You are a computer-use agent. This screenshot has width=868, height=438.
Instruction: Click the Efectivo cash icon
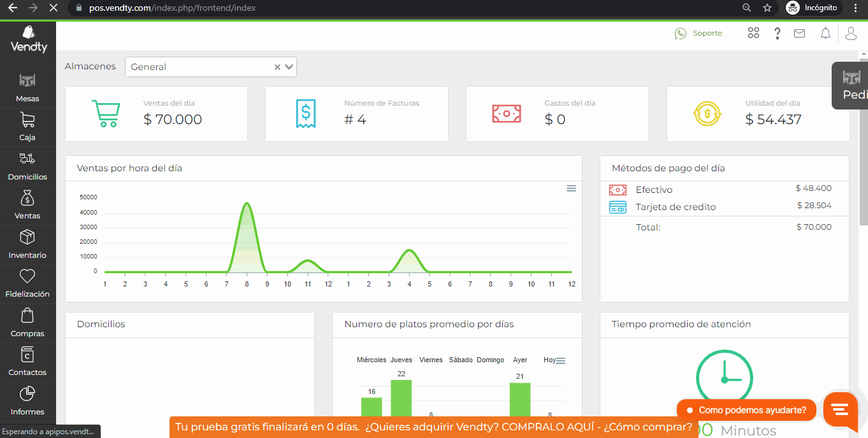tap(618, 190)
